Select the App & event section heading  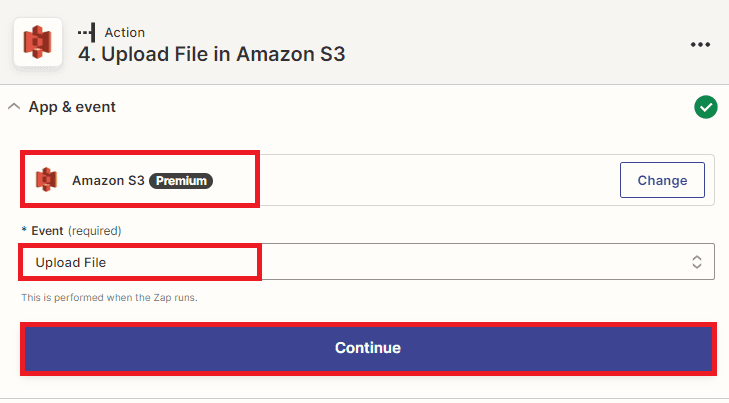pyautogui.click(x=72, y=107)
